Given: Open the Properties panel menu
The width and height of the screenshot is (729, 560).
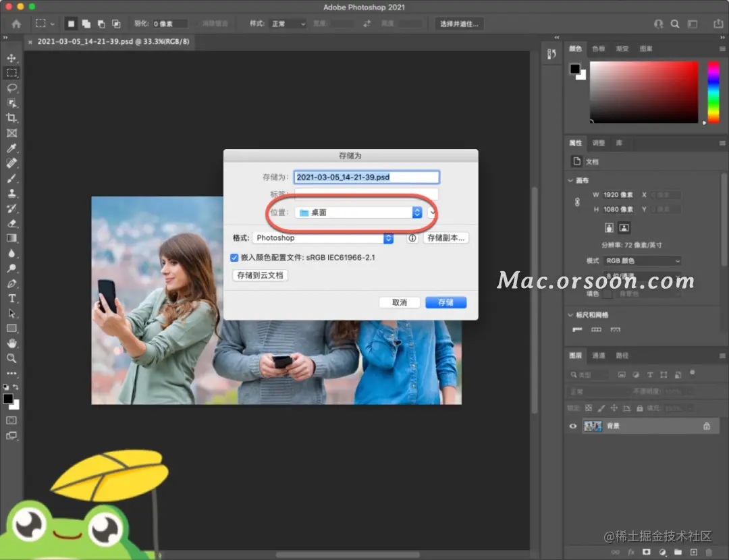Looking at the screenshot, I should coord(722,143).
